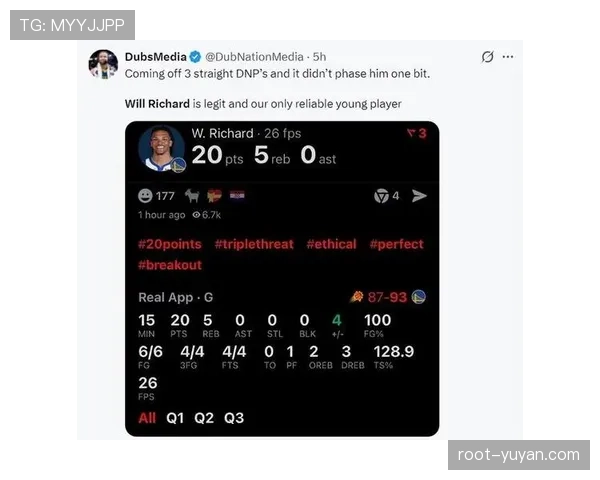This screenshot has height=480, width=600.
Task: Click the 87-93 game score
Action: pyautogui.click(x=387, y=297)
